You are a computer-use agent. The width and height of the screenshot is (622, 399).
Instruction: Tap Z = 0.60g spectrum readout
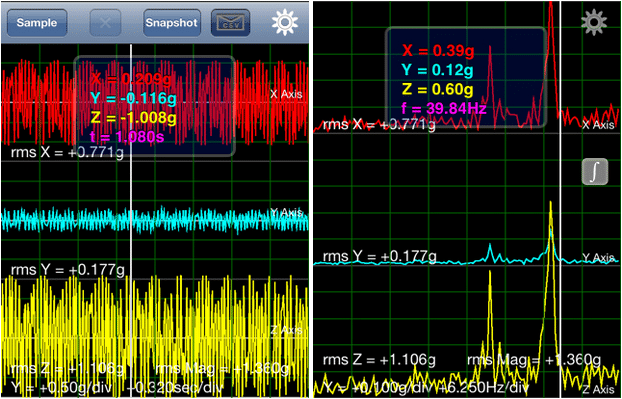click(438, 89)
